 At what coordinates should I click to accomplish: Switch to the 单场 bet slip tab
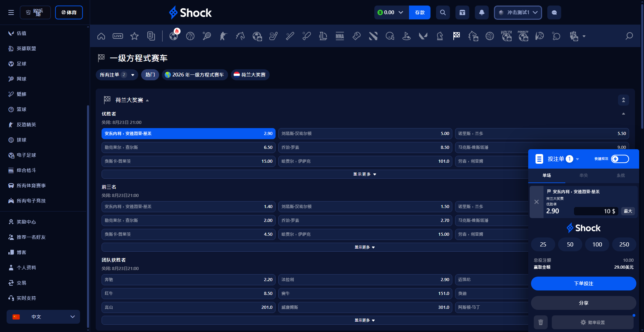(547, 176)
